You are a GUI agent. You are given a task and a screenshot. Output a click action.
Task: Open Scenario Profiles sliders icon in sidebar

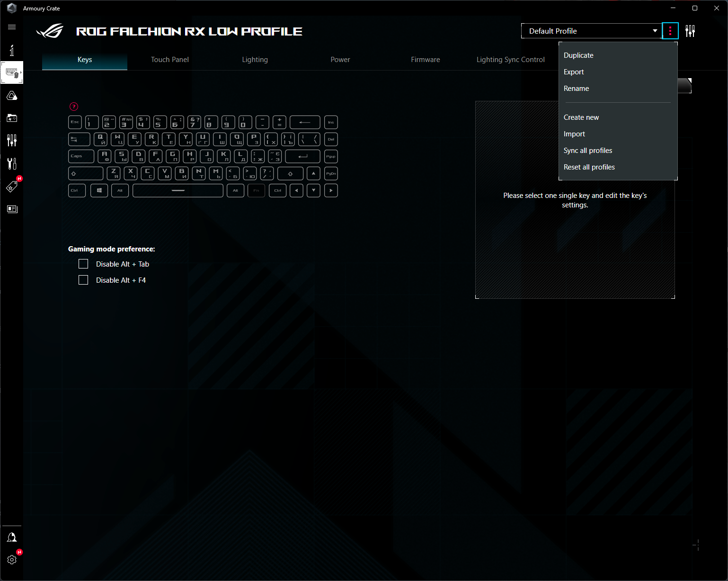pyautogui.click(x=12, y=140)
